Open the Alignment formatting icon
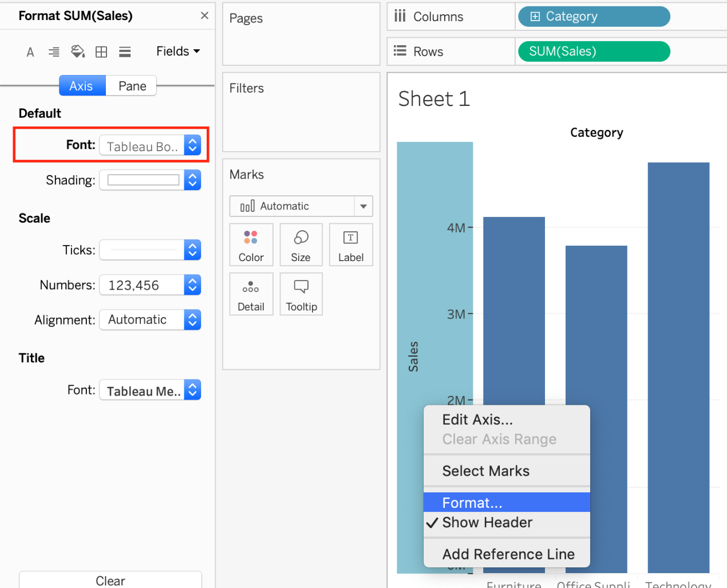 [x=54, y=52]
